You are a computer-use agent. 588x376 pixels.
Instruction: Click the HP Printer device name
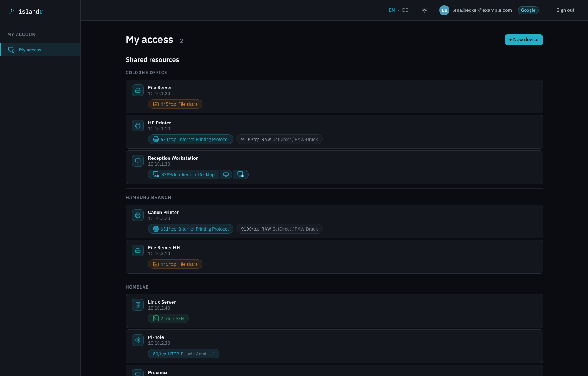(159, 123)
